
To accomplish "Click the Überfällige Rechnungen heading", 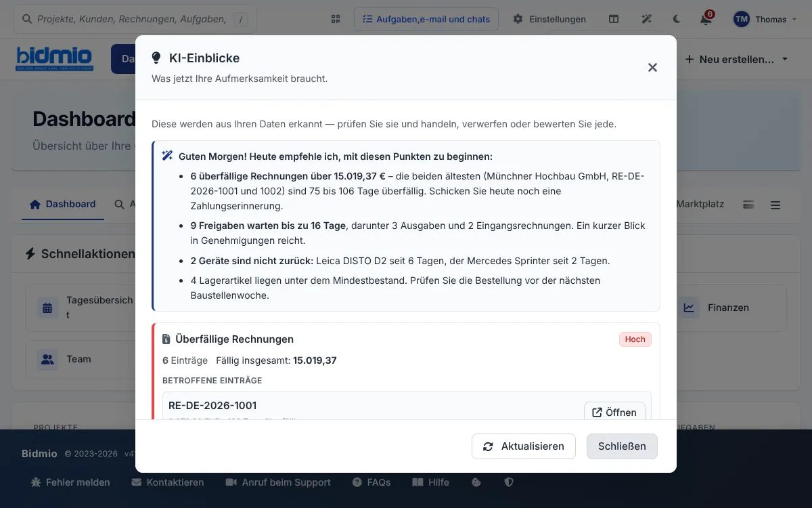I will pos(234,339).
